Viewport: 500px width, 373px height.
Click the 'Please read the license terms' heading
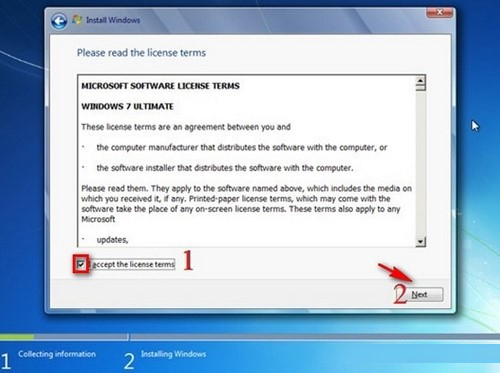tap(141, 53)
